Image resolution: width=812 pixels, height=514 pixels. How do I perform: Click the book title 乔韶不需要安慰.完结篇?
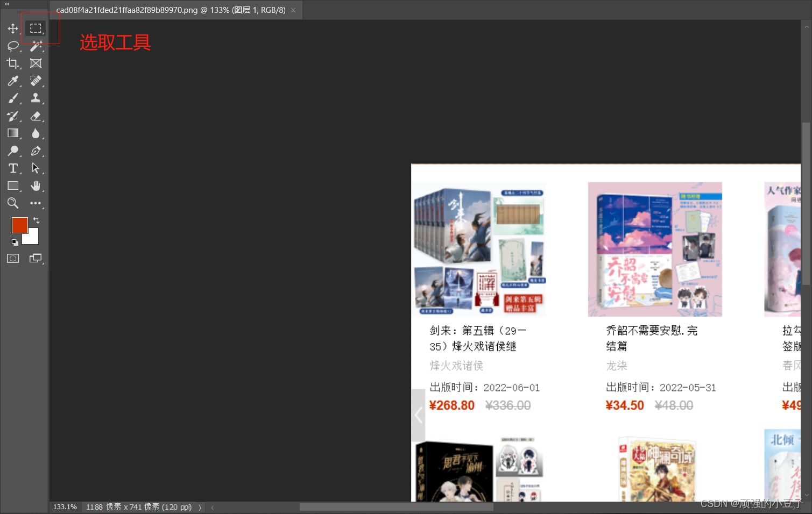(652, 338)
